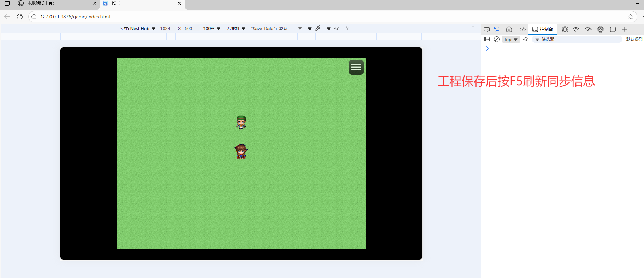Image resolution: width=644 pixels, height=278 pixels.
Task: Open the game's hamburger menu button
Action: click(356, 67)
